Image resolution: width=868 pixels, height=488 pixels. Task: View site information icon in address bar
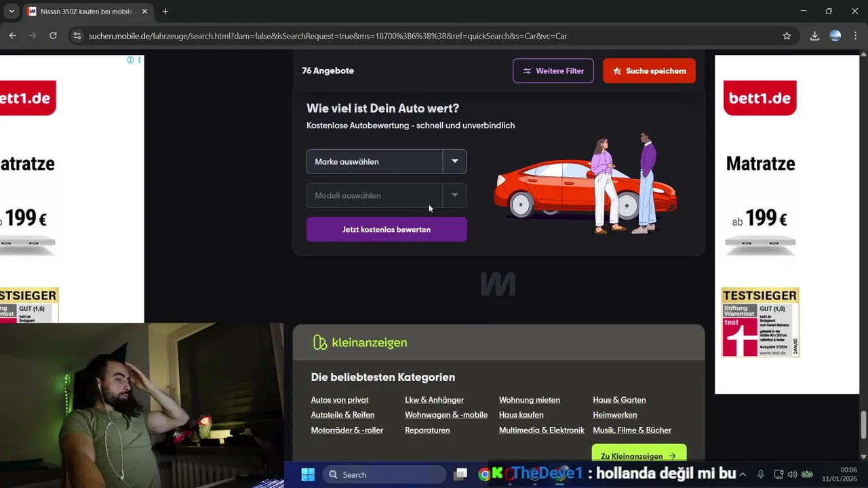point(77,36)
